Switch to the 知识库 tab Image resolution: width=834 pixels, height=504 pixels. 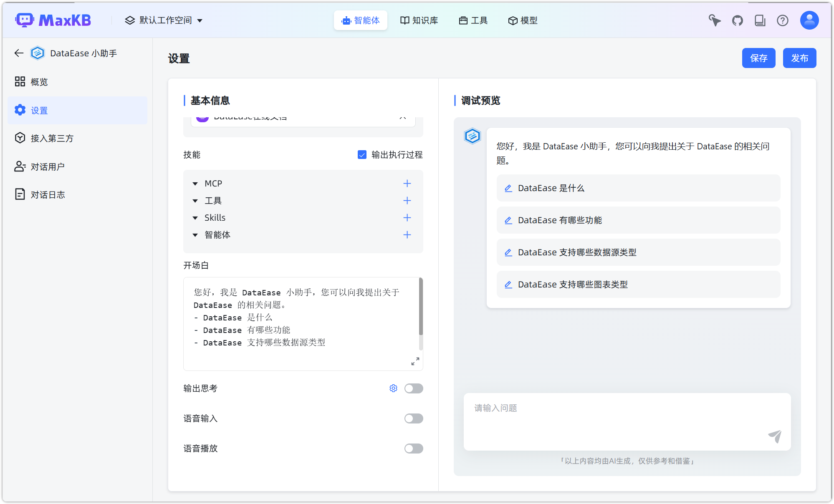419,20
